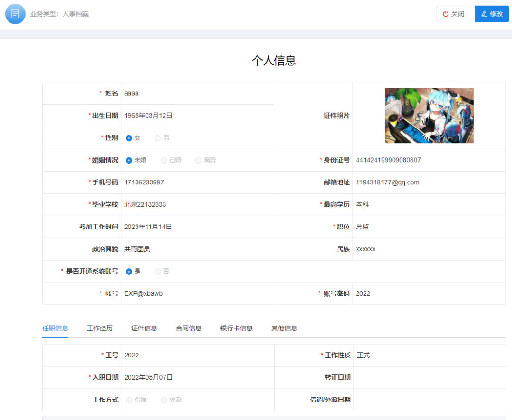
Task: Click school value 北京22132333
Action: coord(145,204)
